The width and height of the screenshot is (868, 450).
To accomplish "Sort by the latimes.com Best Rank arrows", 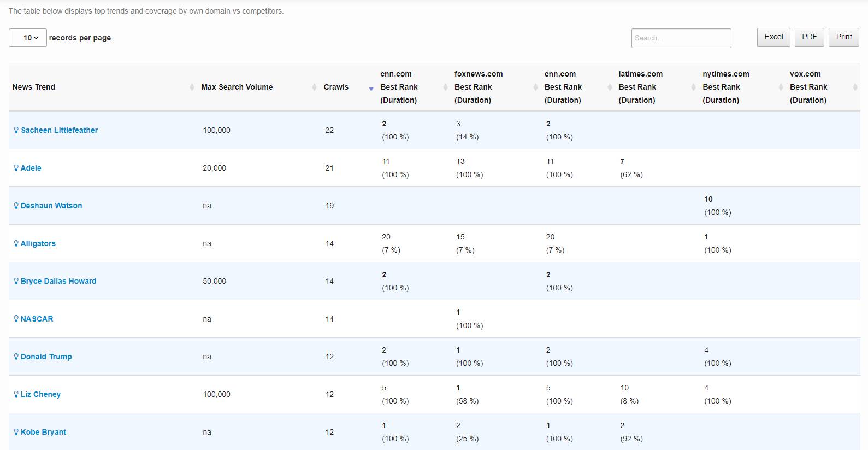I will coord(693,87).
